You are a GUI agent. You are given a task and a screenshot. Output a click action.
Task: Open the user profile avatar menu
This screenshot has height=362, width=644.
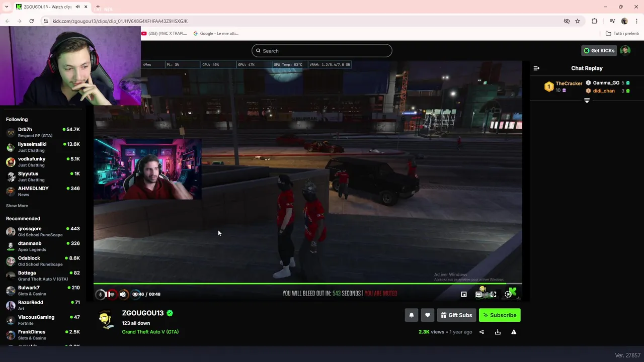625,50
